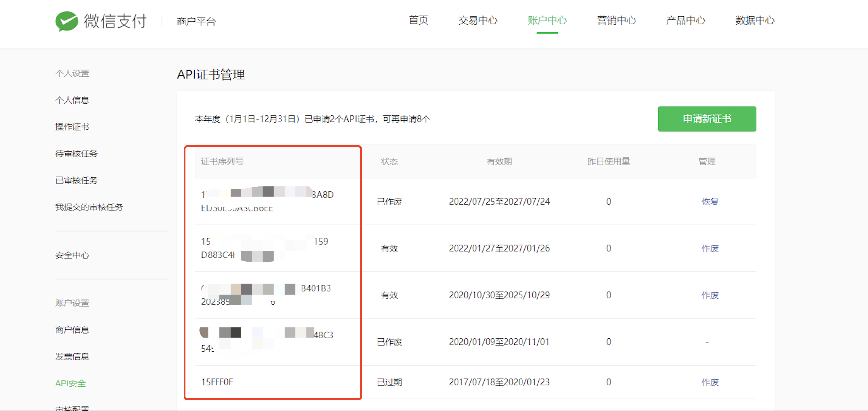
Task: Click 作废 for the 2020/10/30 certificate
Action: [x=710, y=295]
